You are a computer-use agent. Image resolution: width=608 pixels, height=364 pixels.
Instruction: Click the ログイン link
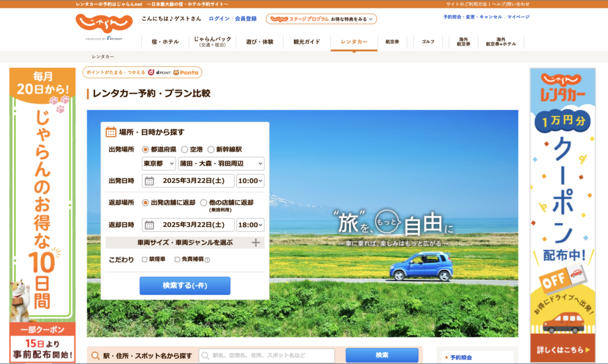pos(219,18)
